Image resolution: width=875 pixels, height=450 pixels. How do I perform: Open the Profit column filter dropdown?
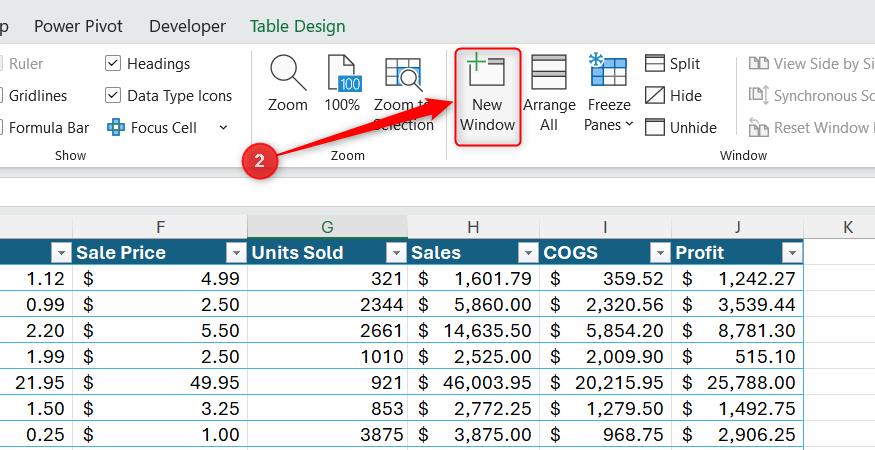[x=792, y=253]
